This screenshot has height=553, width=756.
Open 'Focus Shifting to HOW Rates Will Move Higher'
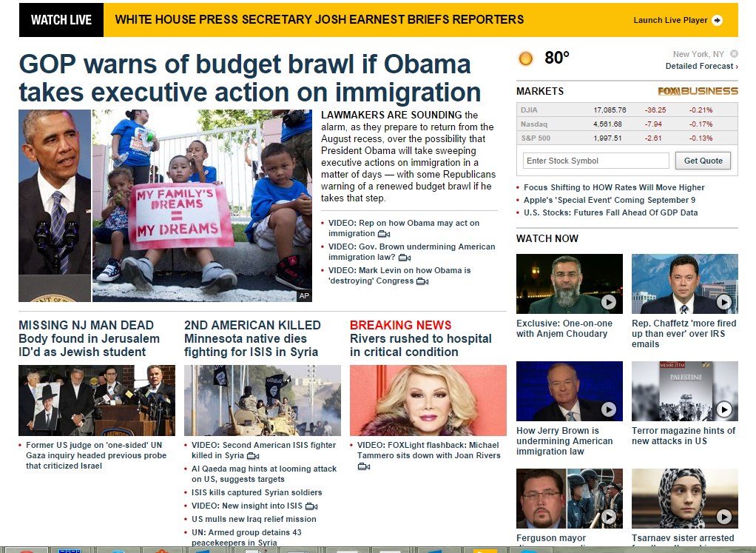[x=614, y=188]
